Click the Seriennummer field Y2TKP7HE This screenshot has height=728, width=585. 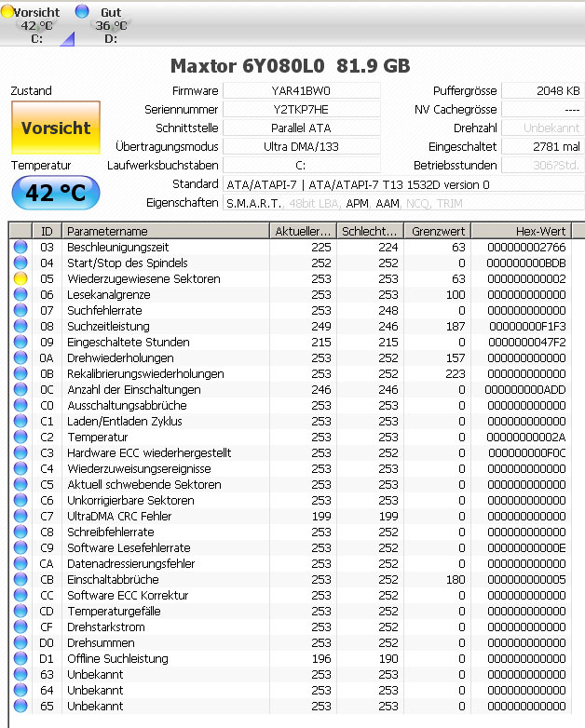[x=302, y=109]
